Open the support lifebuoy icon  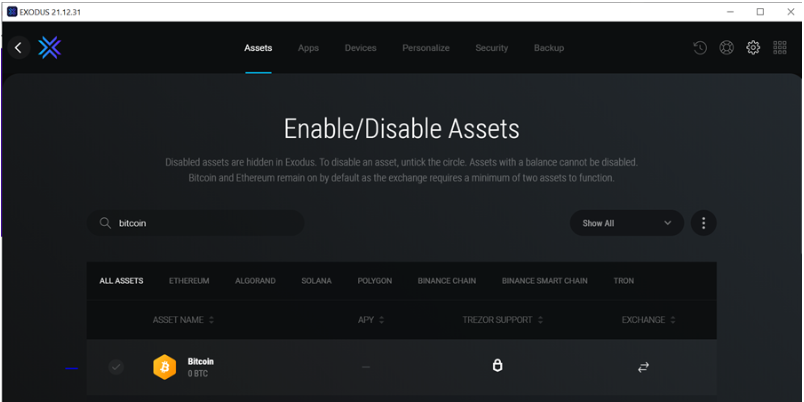click(x=727, y=48)
